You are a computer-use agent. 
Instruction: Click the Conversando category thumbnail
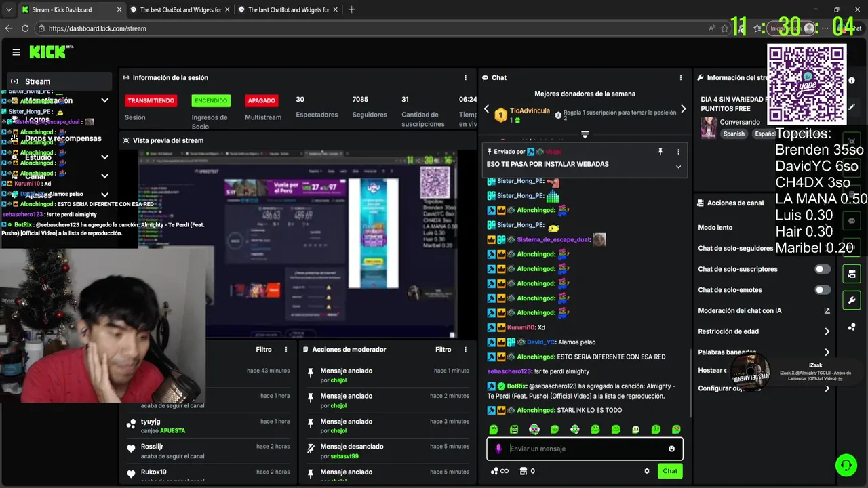709,127
